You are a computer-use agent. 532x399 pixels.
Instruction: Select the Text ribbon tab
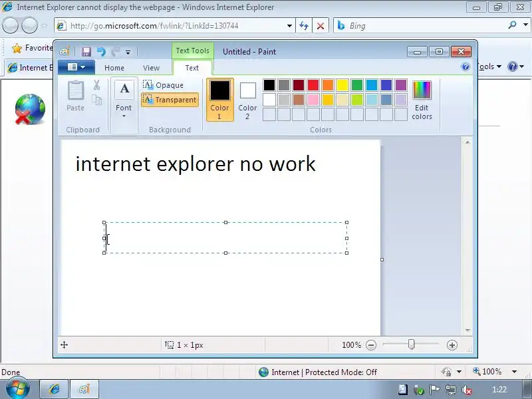pos(192,68)
